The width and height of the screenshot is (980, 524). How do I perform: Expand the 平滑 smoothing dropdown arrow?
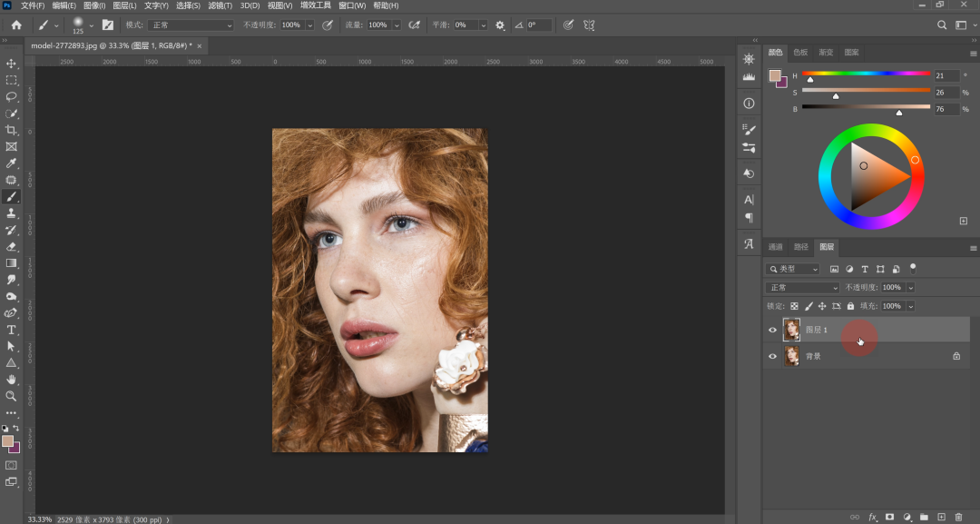[x=483, y=25]
